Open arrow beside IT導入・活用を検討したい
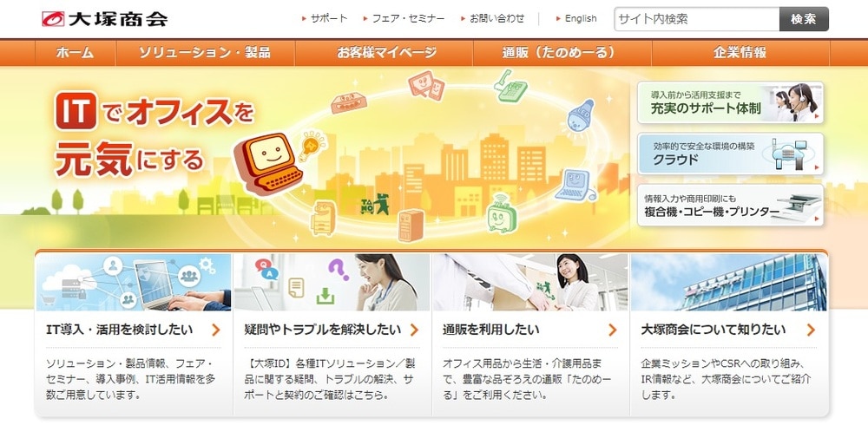 216,330
